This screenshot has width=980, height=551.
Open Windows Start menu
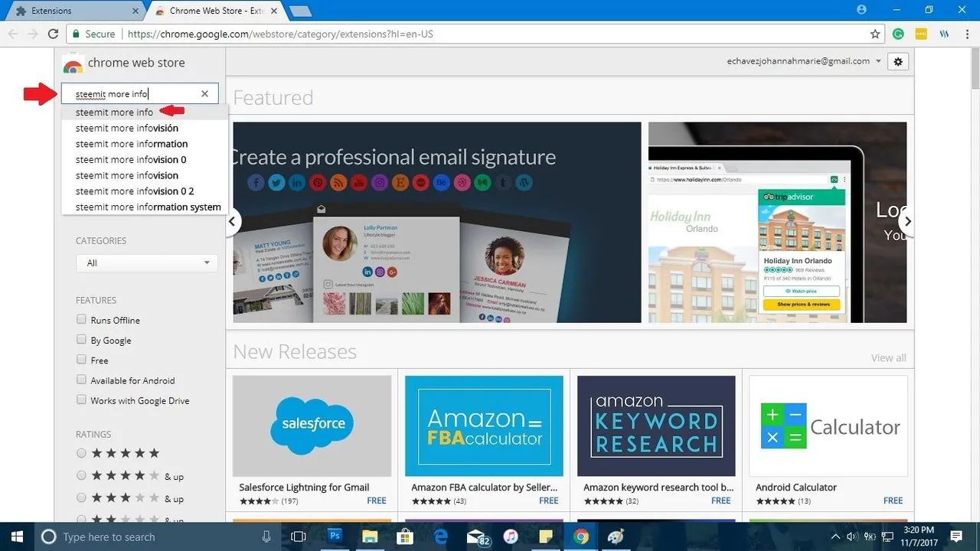pyautogui.click(x=16, y=536)
